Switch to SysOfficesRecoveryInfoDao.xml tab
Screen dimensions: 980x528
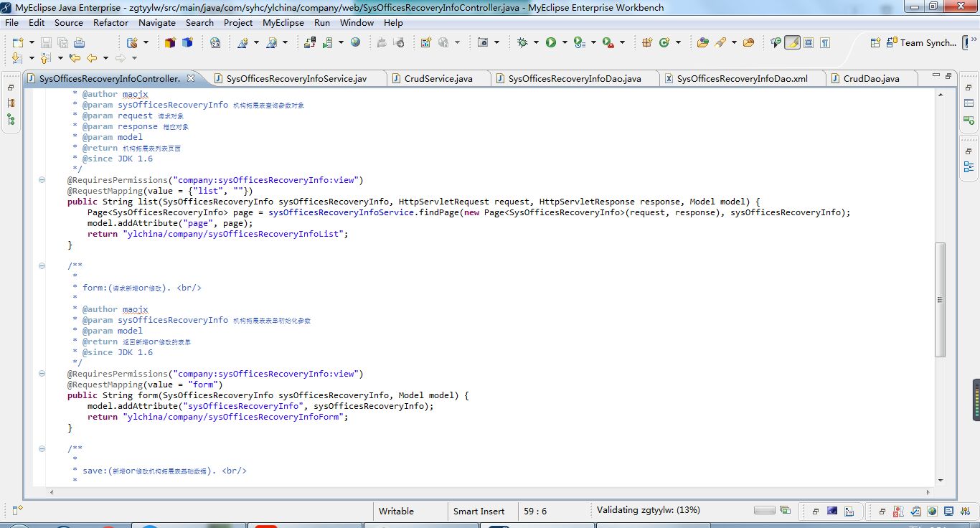742,78
